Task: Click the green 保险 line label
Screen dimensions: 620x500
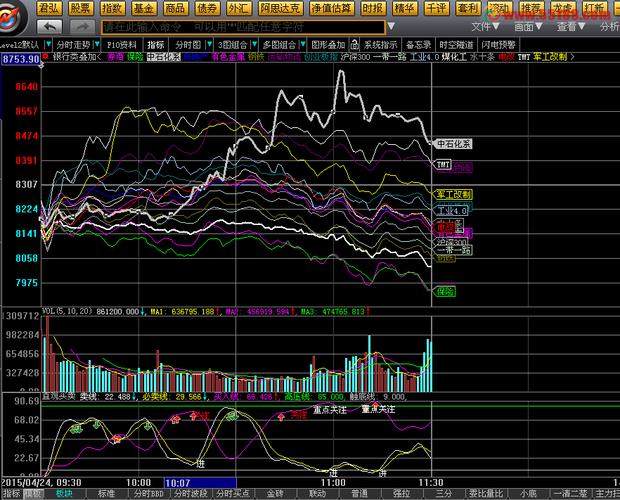Action: coord(446,290)
